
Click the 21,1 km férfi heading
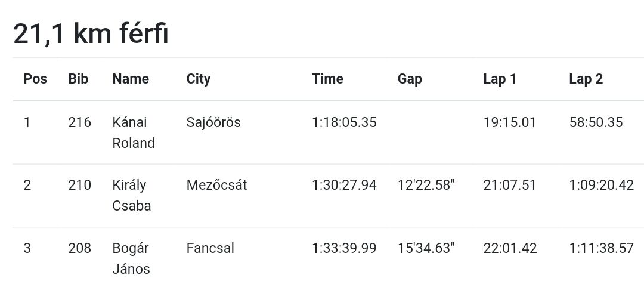coord(91,33)
